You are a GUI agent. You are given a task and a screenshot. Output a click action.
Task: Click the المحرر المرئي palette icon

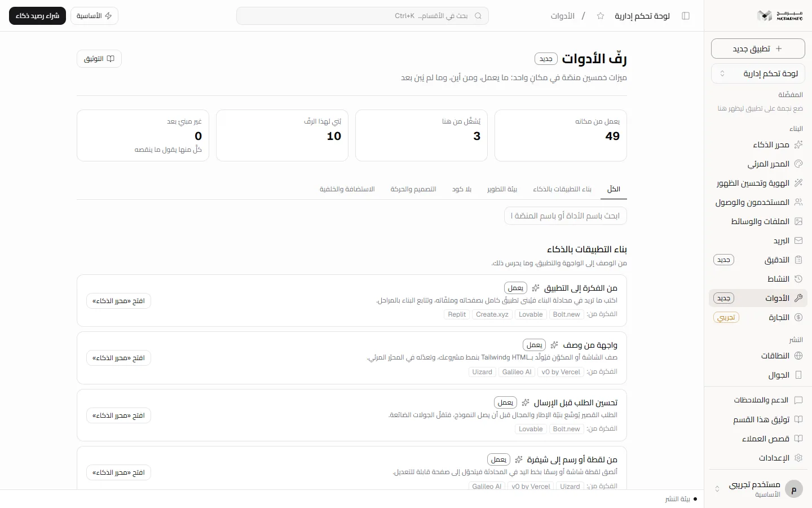click(798, 164)
